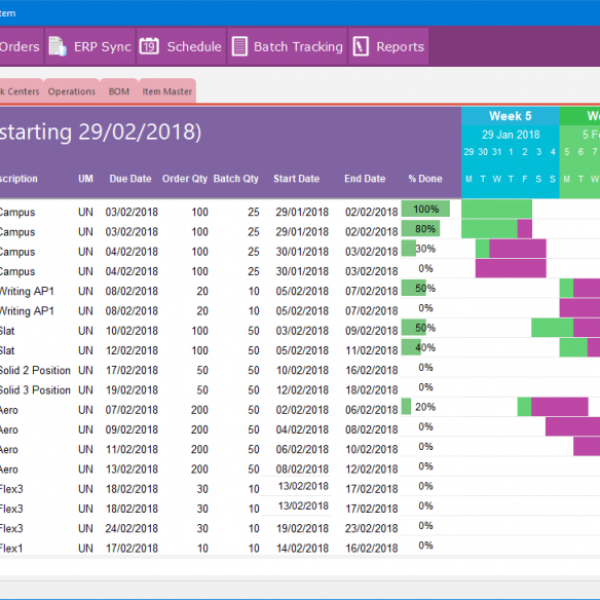This screenshot has width=600, height=600.
Task: Open the Schedule calendar icon
Action: coord(149,47)
